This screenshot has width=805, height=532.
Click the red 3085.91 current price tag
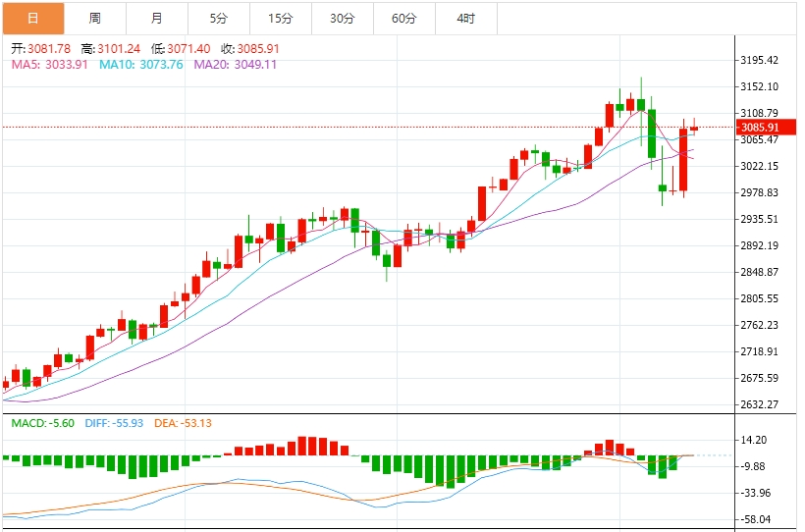point(767,128)
